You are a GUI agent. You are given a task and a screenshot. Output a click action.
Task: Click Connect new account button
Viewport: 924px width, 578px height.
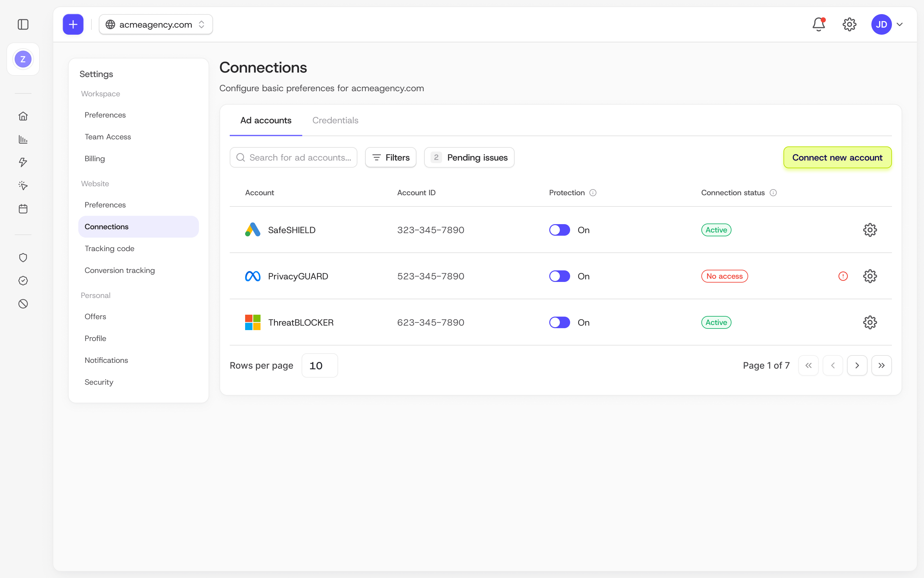click(x=837, y=157)
